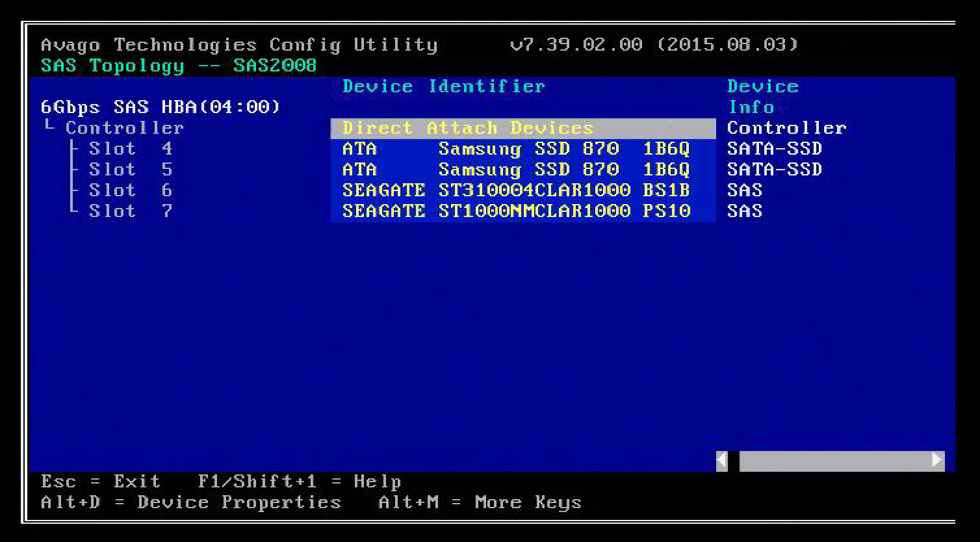
Task: Select the Samsung SSD 870 device in Slot 5
Action: [x=523, y=170]
